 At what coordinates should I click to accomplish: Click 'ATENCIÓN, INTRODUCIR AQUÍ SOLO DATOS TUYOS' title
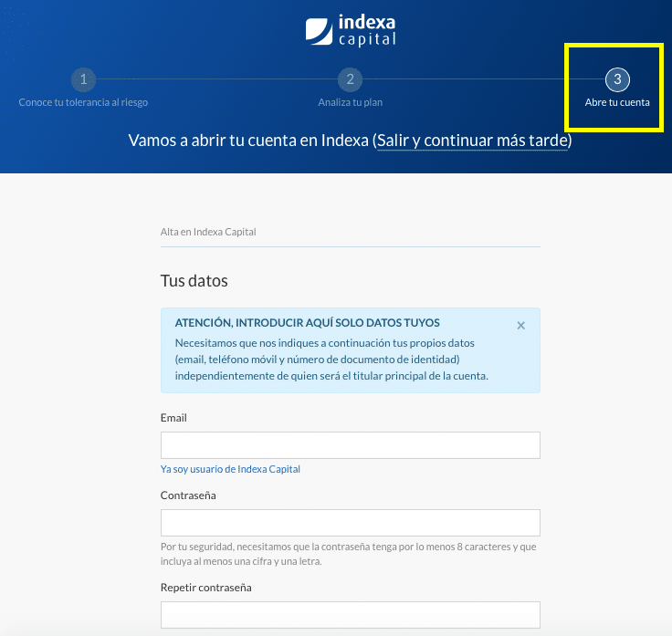[308, 323]
